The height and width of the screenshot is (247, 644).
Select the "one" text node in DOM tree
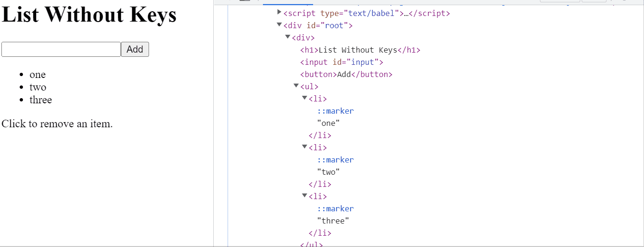(329, 123)
